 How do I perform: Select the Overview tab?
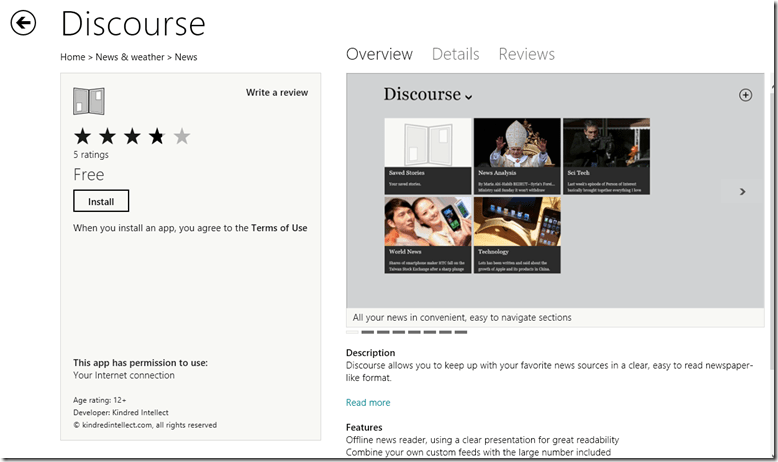pyautogui.click(x=379, y=54)
